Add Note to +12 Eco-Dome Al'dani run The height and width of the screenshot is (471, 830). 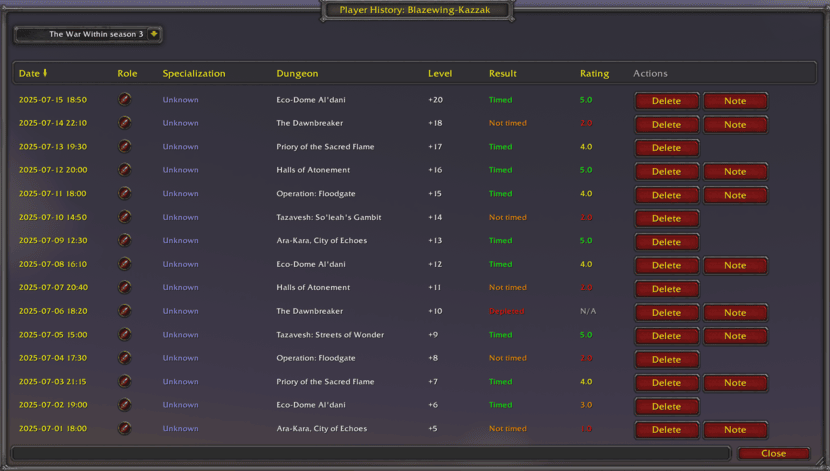pyautogui.click(x=735, y=265)
